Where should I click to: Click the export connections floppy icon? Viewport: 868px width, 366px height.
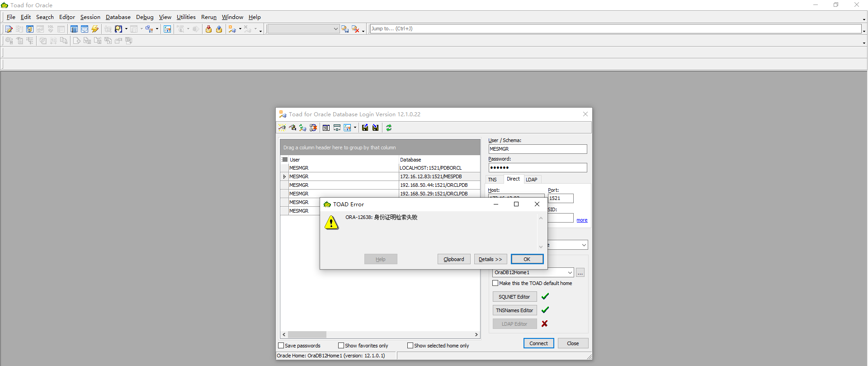(x=365, y=128)
